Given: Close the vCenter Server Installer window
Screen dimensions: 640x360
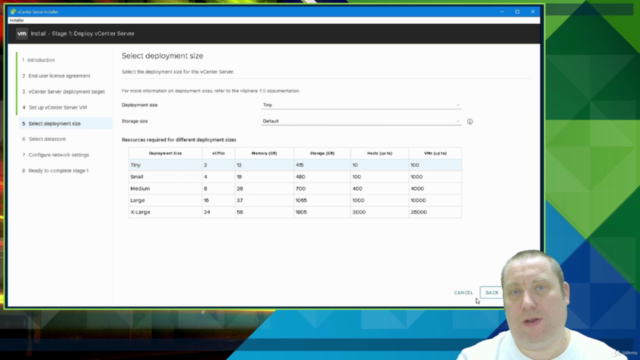Looking at the screenshot, I should (x=533, y=12).
